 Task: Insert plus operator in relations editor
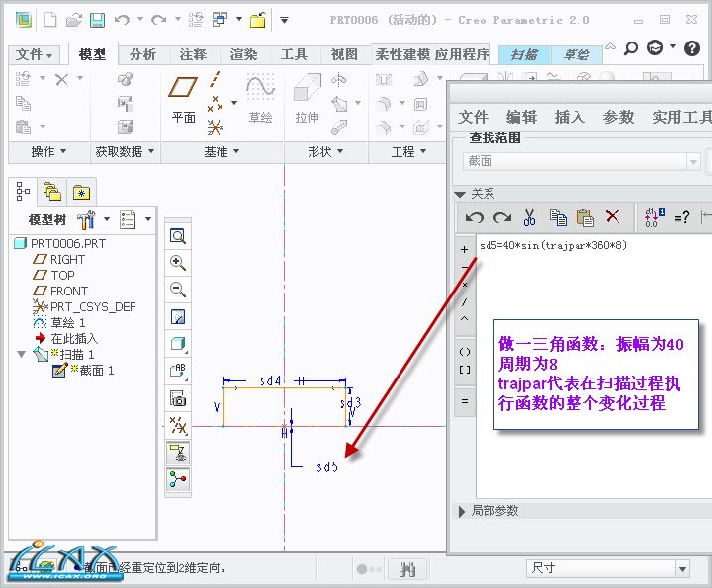pyautogui.click(x=464, y=250)
